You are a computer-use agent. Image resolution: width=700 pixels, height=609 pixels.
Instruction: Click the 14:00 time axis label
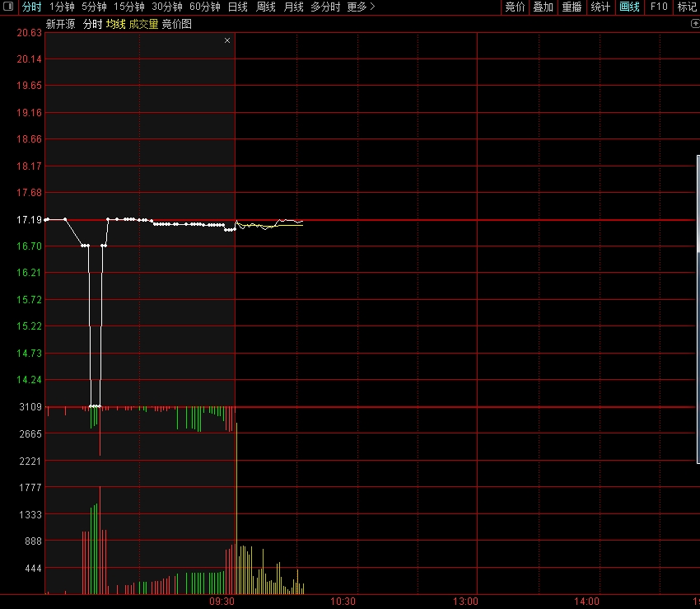(586, 602)
